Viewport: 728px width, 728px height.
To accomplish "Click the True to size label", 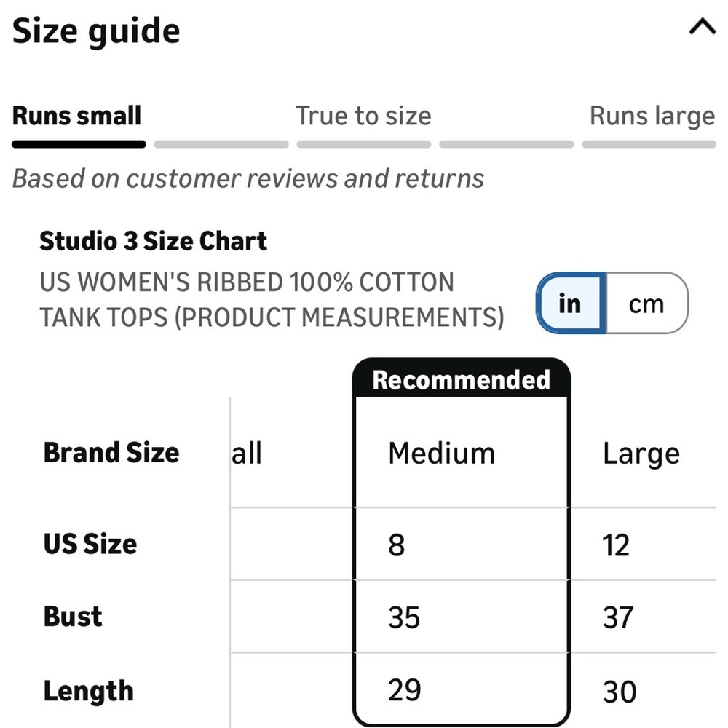I will tap(363, 116).
